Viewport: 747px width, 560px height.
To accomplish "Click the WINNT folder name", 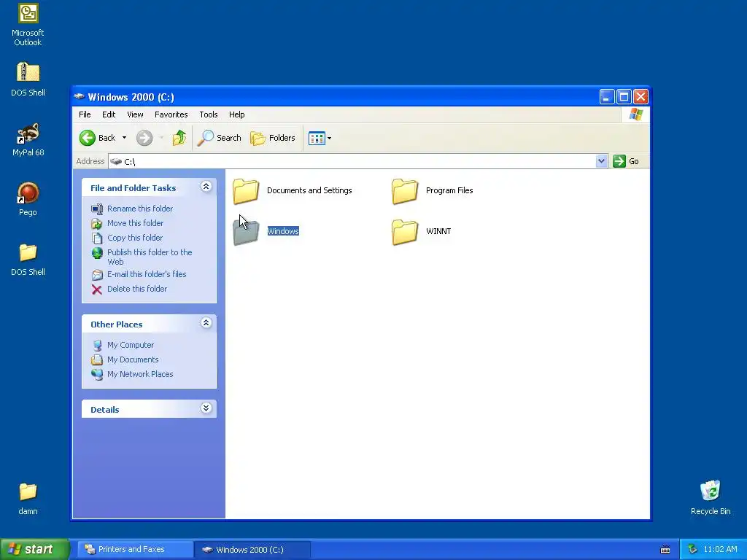I will pos(438,231).
